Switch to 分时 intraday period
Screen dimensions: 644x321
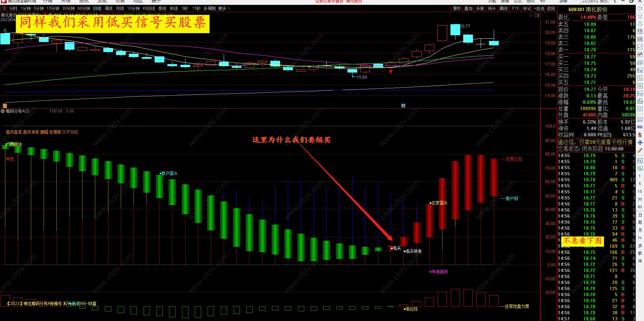point(13,8)
